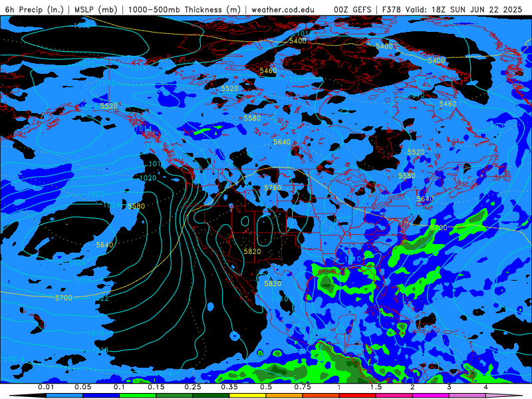
Task: Click the '0.05' legend value
Action: [82, 387]
